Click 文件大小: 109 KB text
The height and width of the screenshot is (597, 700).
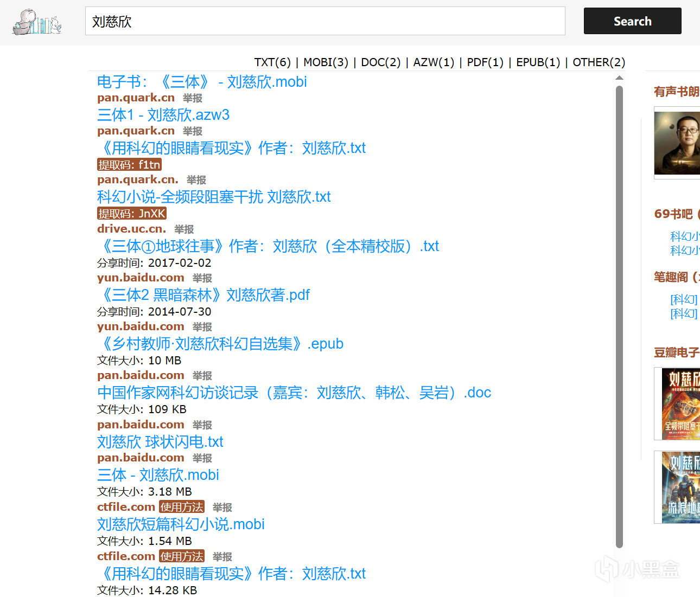click(142, 409)
